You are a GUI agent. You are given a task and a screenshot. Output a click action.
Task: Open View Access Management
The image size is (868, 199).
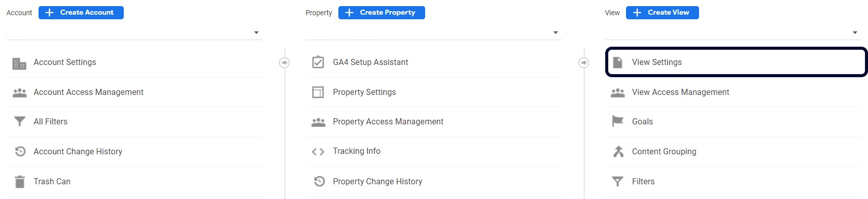733,92
